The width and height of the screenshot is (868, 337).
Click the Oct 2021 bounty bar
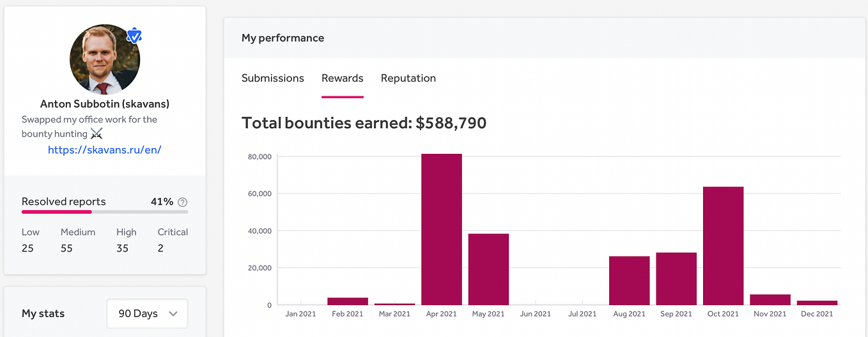(x=723, y=246)
